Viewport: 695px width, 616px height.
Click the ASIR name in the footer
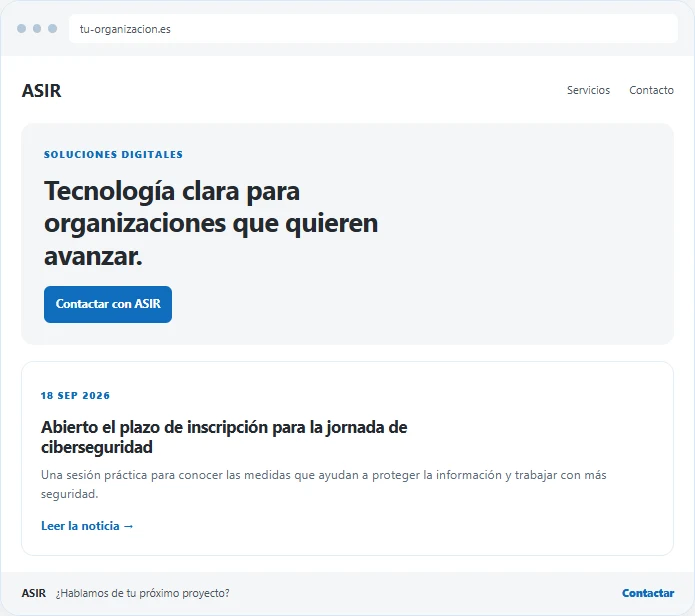point(34,593)
